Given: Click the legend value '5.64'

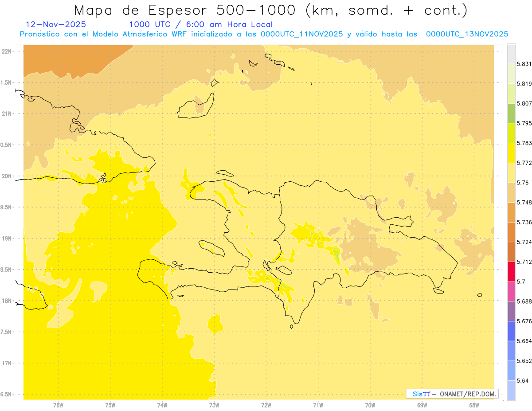Looking at the screenshot, I should (523, 381).
